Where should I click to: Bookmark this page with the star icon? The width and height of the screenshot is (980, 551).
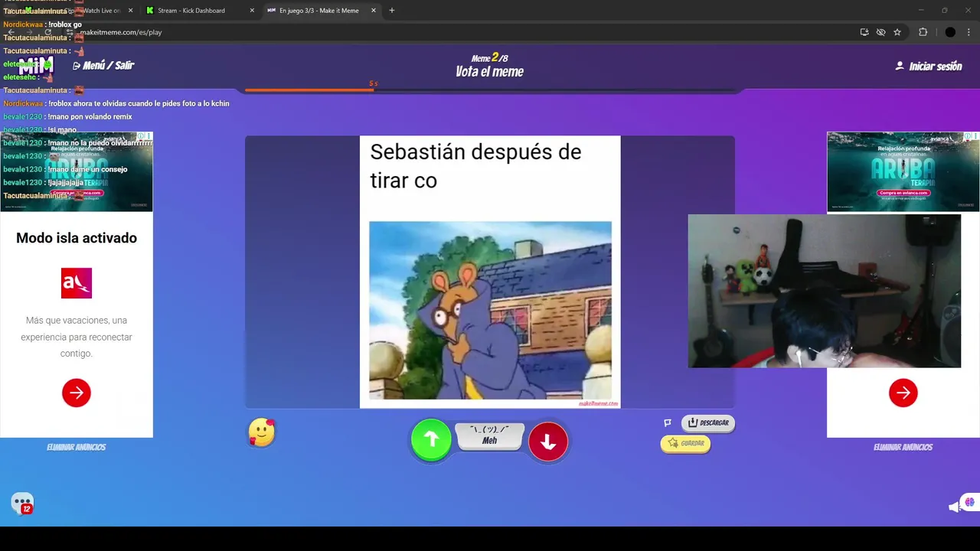(x=897, y=32)
